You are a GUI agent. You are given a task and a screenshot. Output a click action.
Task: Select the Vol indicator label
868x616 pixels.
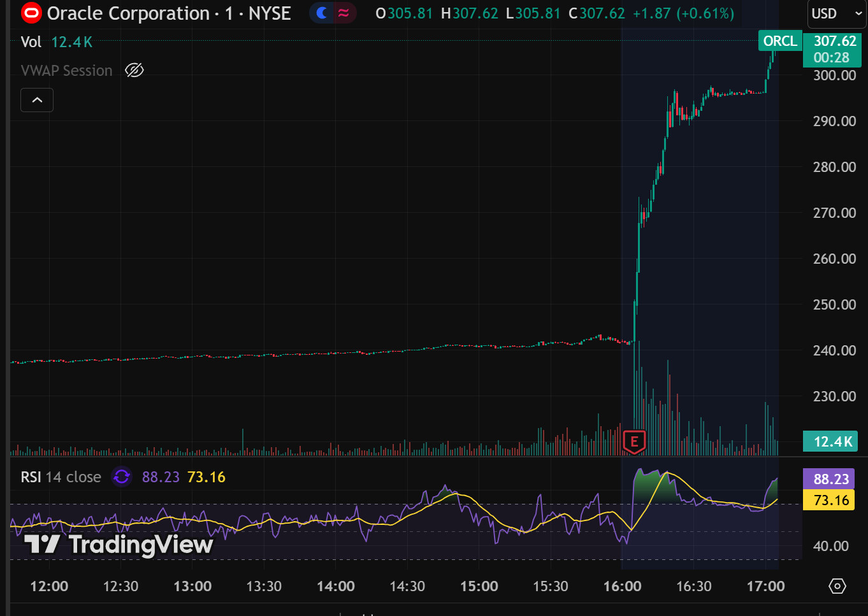31,42
